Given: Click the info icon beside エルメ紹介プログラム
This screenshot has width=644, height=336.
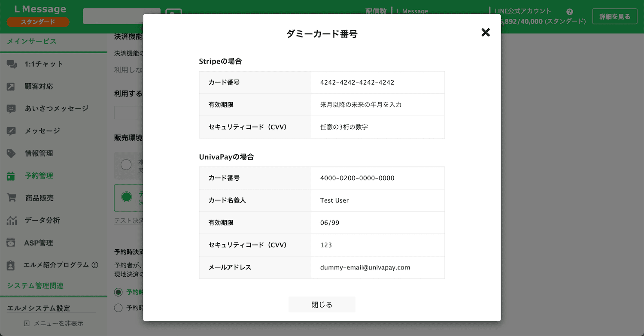Looking at the screenshot, I should click(x=95, y=265).
